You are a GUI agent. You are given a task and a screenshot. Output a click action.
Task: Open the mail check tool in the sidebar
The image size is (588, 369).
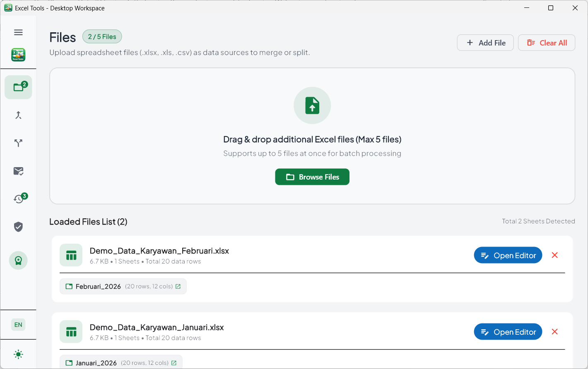point(18,171)
